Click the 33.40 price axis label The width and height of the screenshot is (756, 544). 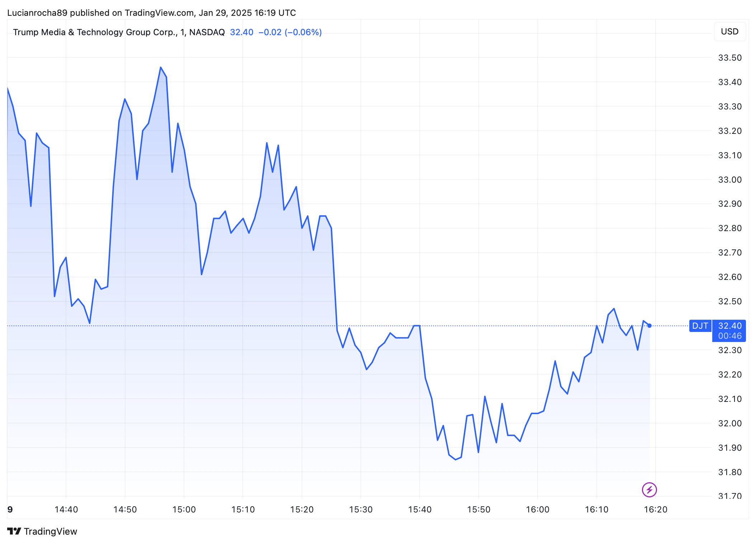click(x=730, y=82)
